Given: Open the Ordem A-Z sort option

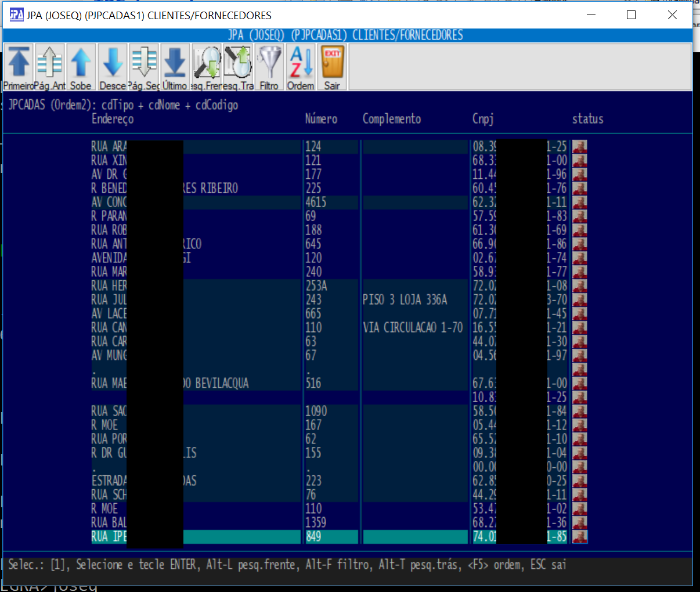Looking at the screenshot, I should 301,67.
